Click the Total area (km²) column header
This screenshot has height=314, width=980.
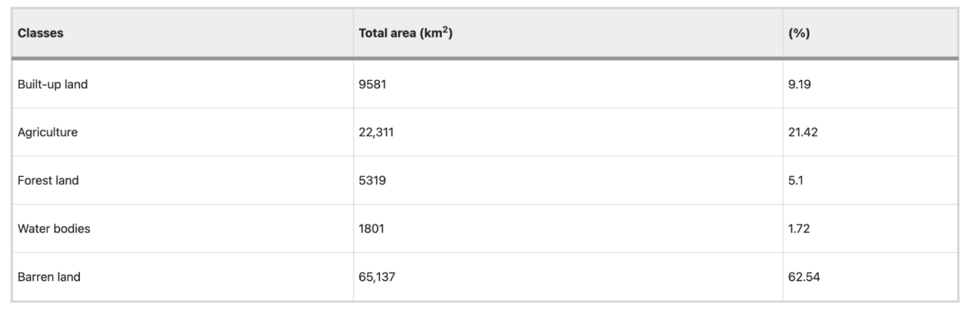406,34
